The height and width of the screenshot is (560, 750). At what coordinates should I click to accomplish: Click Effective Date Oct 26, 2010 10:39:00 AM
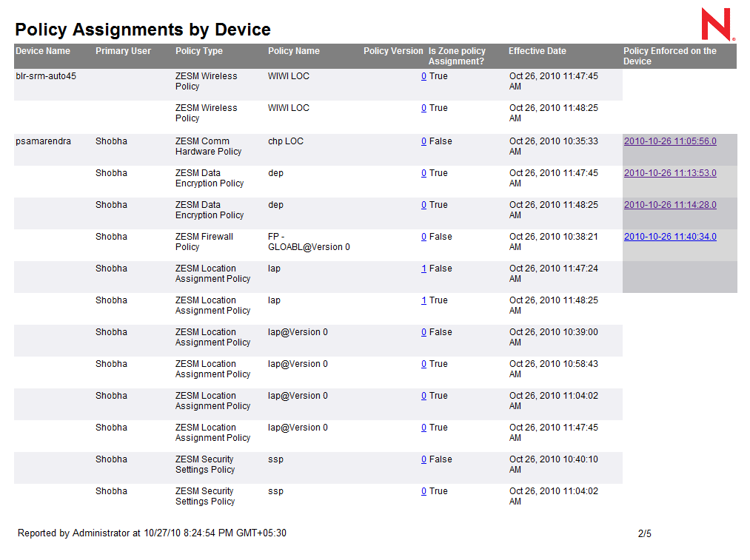pyautogui.click(x=553, y=337)
